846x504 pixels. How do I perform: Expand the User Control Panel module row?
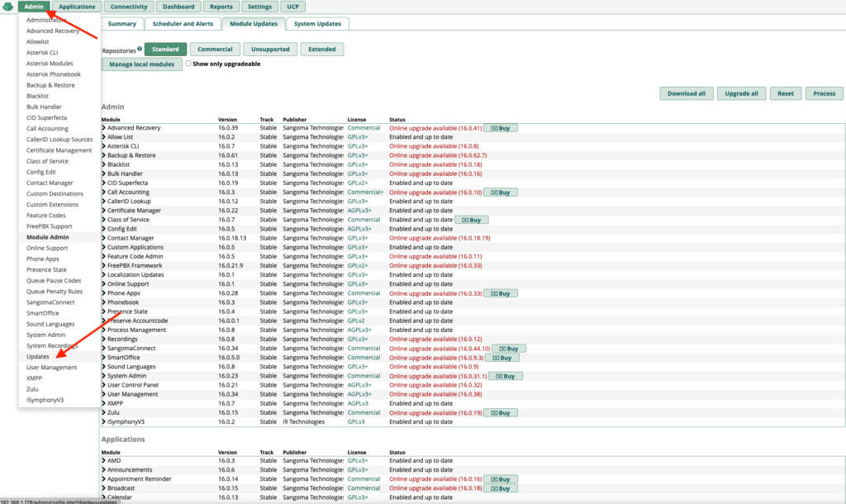tap(132, 385)
